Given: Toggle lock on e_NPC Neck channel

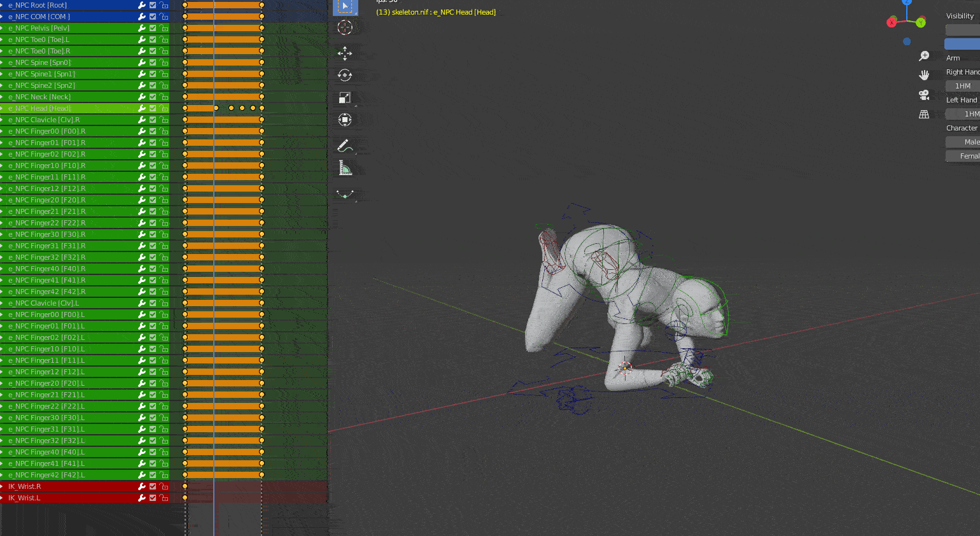Looking at the screenshot, I should tap(164, 97).
